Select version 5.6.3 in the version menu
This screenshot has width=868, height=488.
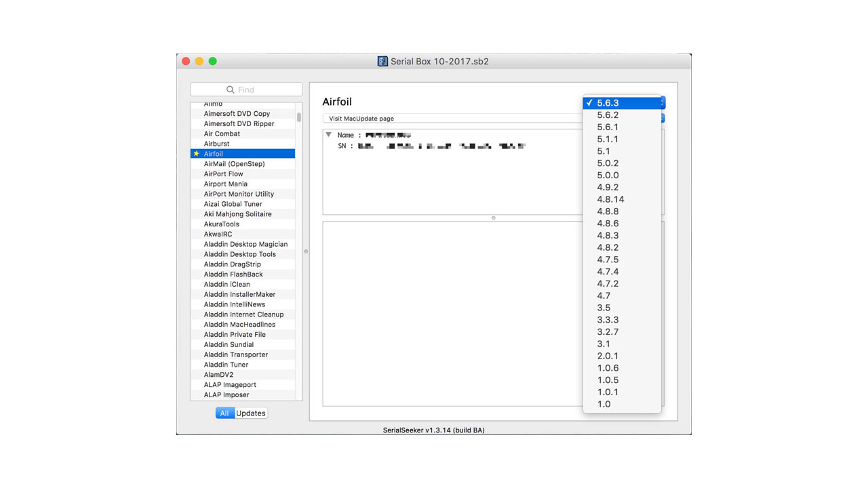(622, 103)
